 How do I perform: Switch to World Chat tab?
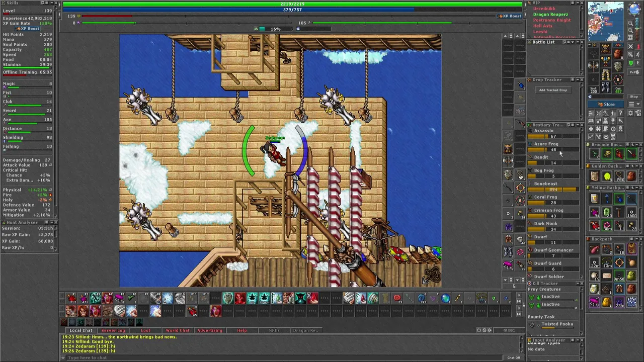click(x=178, y=330)
